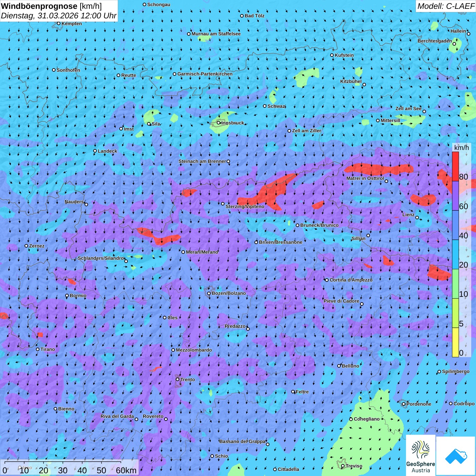Click the Rovereto city label
This screenshot has width=476, height=476.
coord(153,416)
